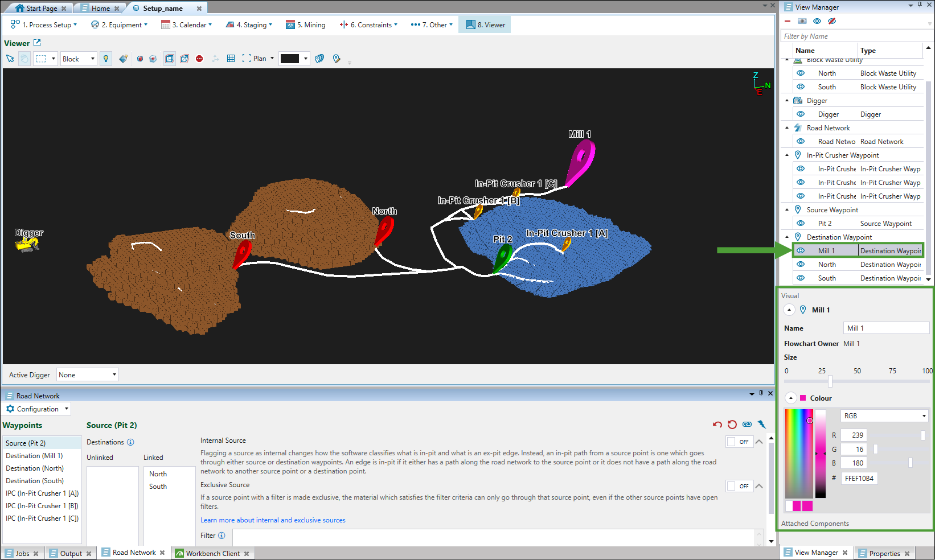Click the camera snapshot icon in View Manager
This screenshot has width=935, height=560.
[802, 21]
